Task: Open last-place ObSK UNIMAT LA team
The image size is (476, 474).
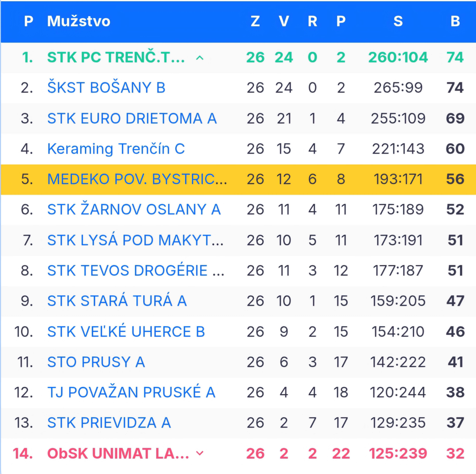Action: pos(118,453)
